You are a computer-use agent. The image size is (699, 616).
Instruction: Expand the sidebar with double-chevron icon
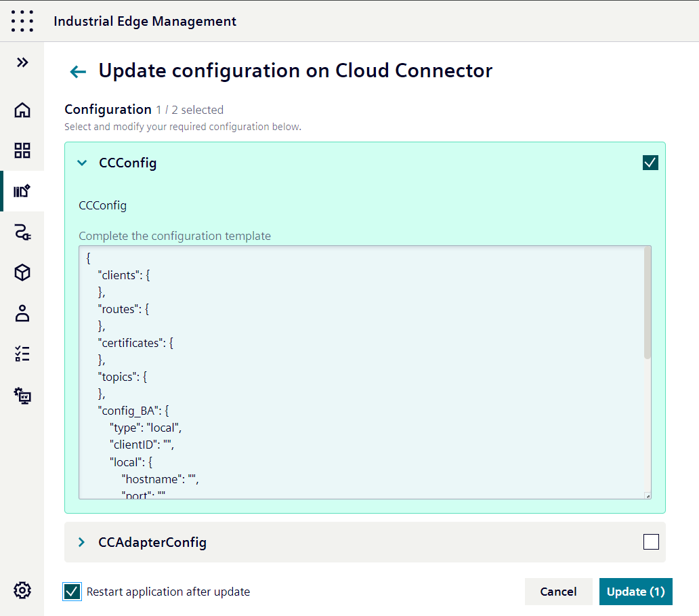coord(22,62)
